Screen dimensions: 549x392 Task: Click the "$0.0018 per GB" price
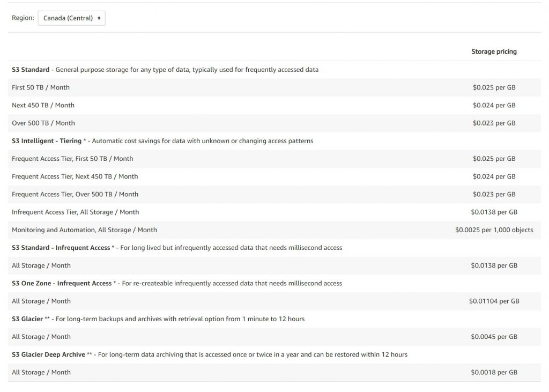(494, 372)
